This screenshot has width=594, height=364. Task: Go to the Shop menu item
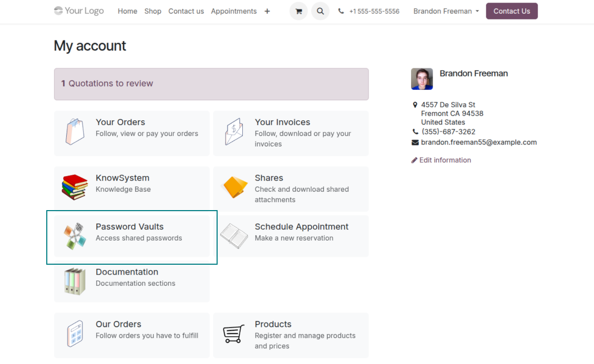click(153, 11)
